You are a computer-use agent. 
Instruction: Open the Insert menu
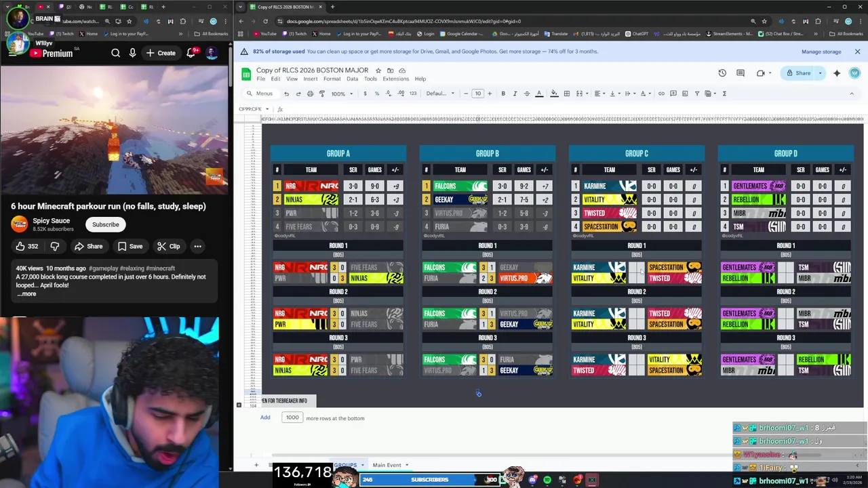(311, 79)
